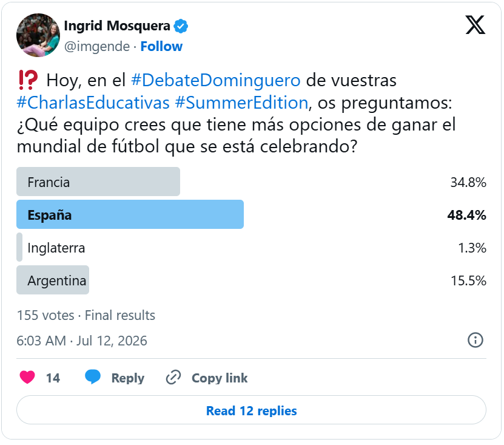Click the reply speech bubble icon
The image size is (504, 445).
pyautogui.click(x=93, y=377)
